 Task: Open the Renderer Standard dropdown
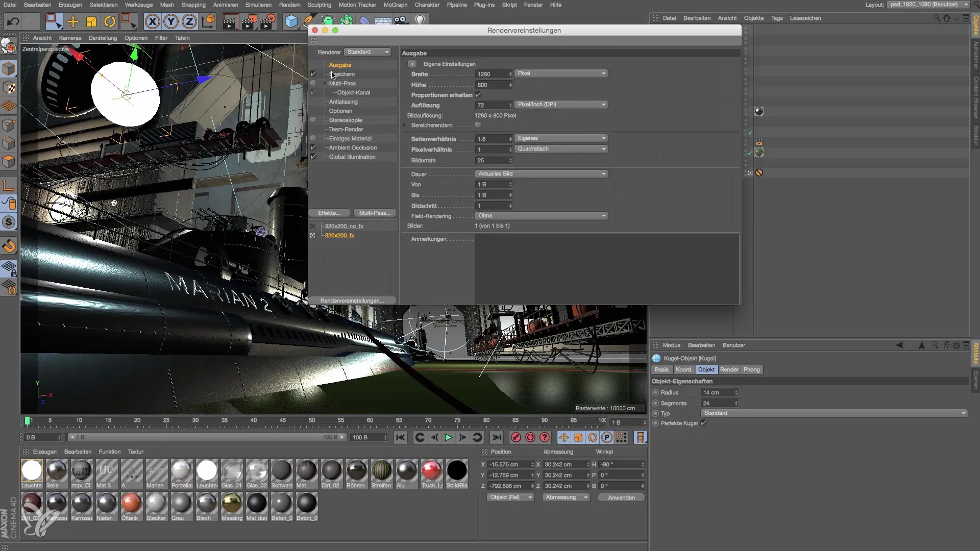[x=368, y=52]
